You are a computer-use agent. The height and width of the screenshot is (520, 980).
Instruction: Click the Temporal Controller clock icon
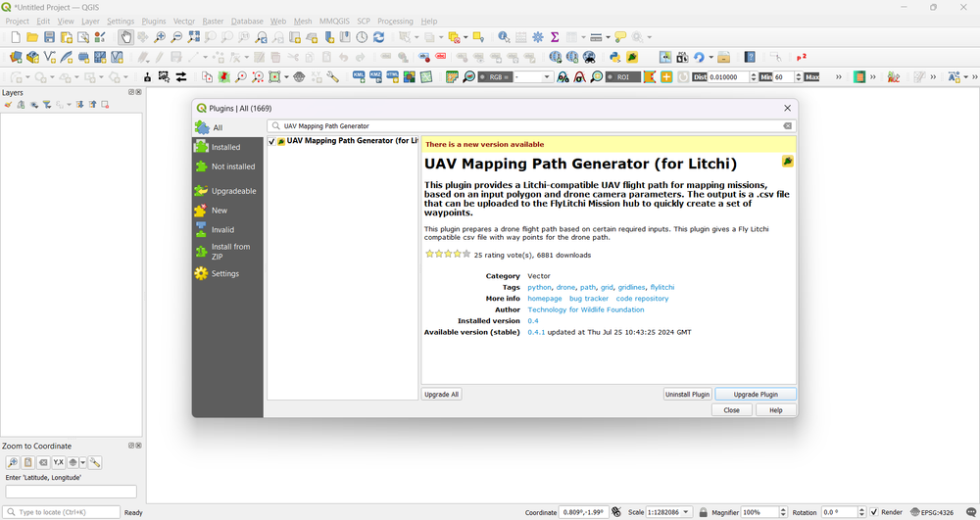(x=362, y=37)
